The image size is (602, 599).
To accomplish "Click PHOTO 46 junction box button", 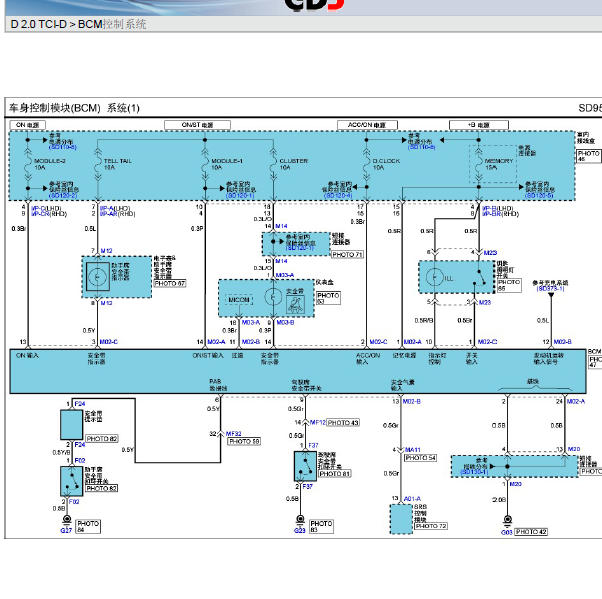I will (x=588, y=156).
